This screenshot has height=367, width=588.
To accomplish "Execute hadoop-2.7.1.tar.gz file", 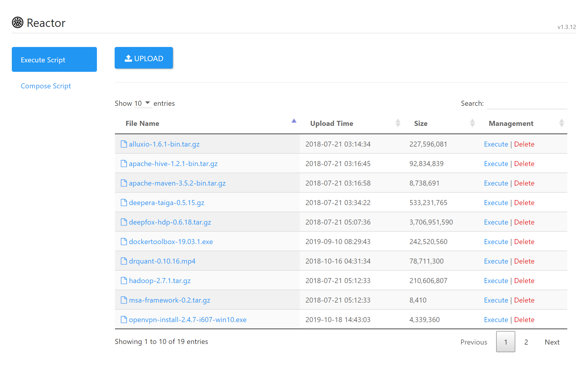I will pos(496,281).
